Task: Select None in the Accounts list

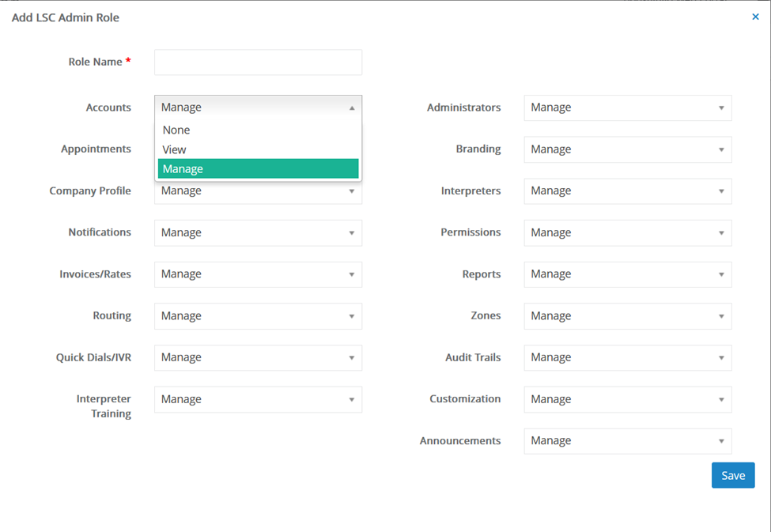Action: coord(258,130)
